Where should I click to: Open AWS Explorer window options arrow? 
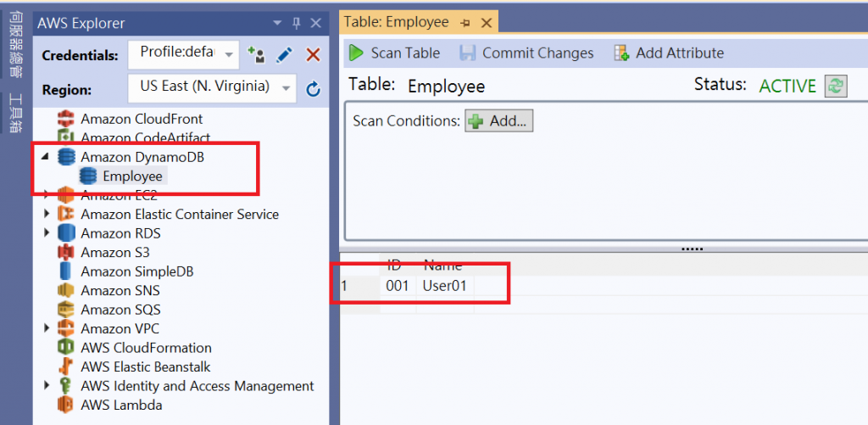click(277, 23)
